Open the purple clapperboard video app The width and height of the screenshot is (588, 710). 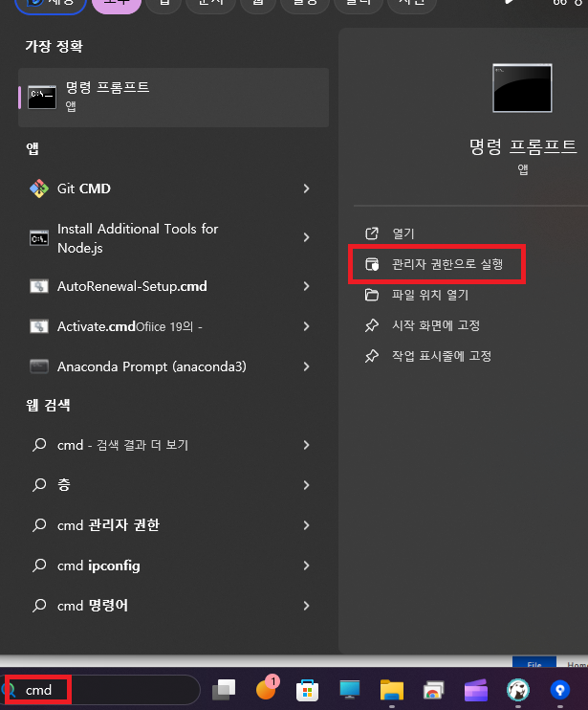476,690
